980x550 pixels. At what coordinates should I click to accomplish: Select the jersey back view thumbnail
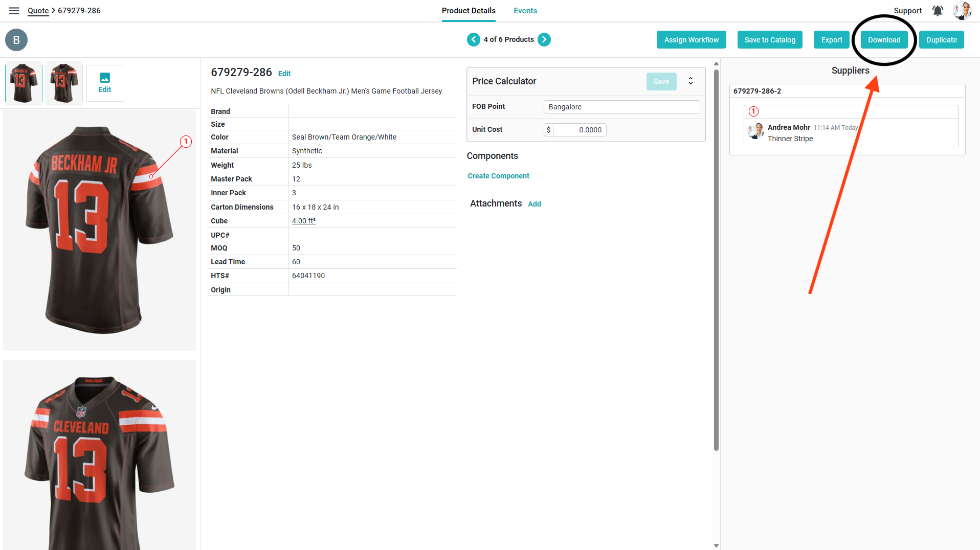pos(23,82)
